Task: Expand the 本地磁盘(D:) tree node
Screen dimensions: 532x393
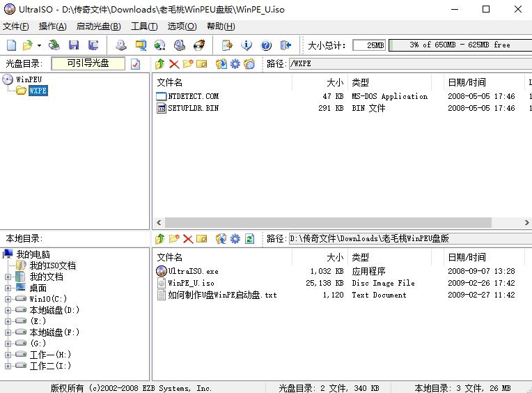Action: (8, 310)
